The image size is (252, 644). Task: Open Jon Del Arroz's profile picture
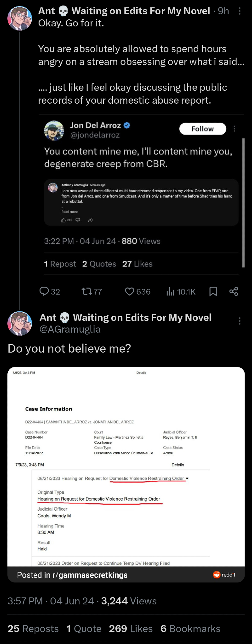(x=54, y=130)
